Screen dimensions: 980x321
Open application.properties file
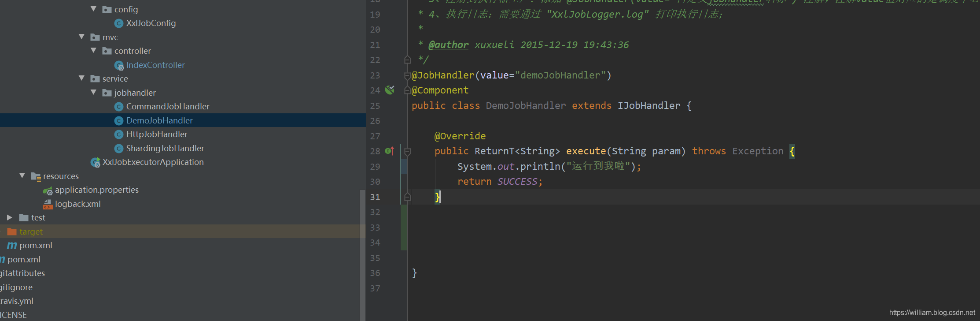97,190
